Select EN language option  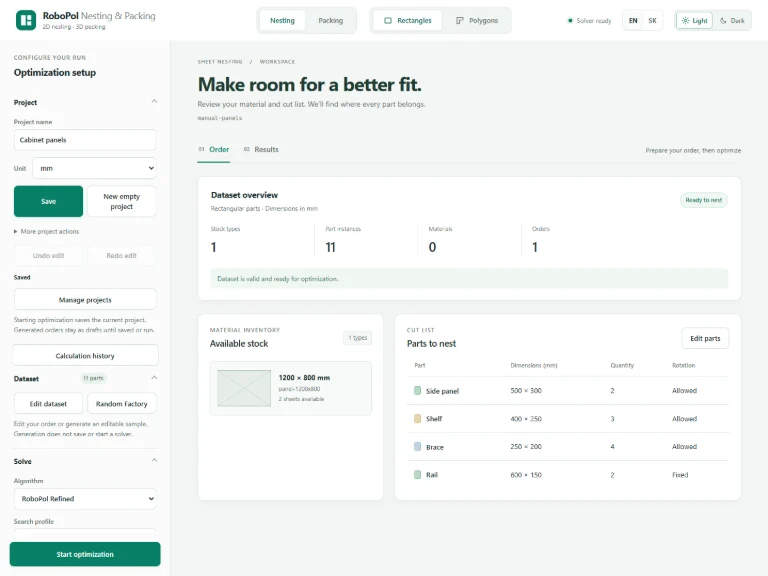tap(633, 21)
